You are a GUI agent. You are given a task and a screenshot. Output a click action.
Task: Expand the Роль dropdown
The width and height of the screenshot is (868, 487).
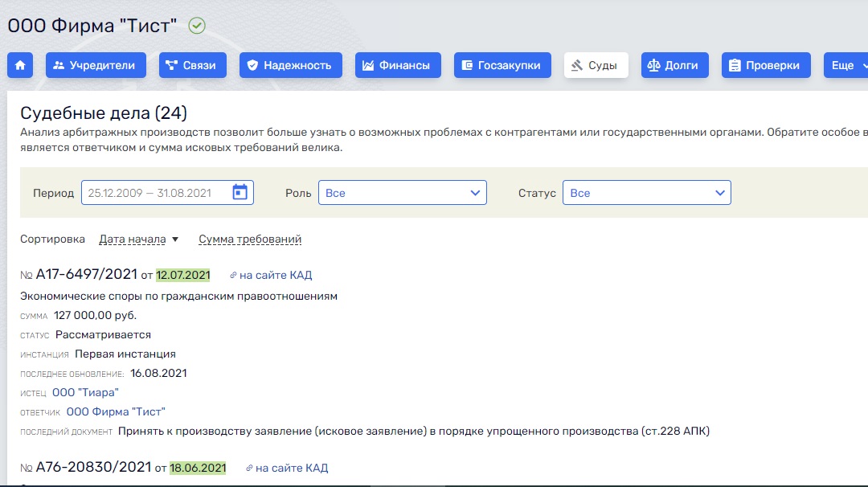(x=403, y=193)
